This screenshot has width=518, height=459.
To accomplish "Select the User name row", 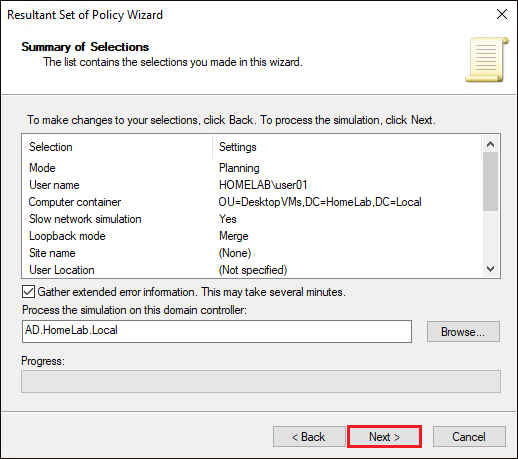I will point(252,185).
